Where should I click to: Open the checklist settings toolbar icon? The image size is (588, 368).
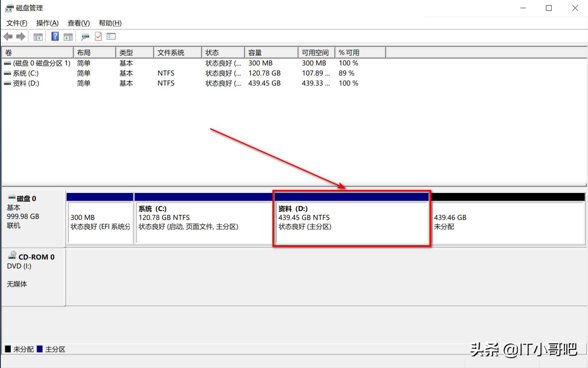click(x=111, y=36)
